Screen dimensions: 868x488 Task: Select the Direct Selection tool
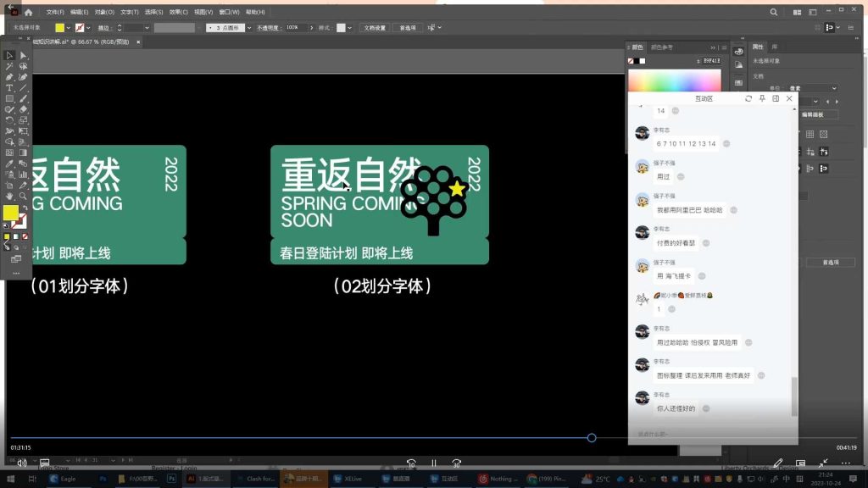23,55
